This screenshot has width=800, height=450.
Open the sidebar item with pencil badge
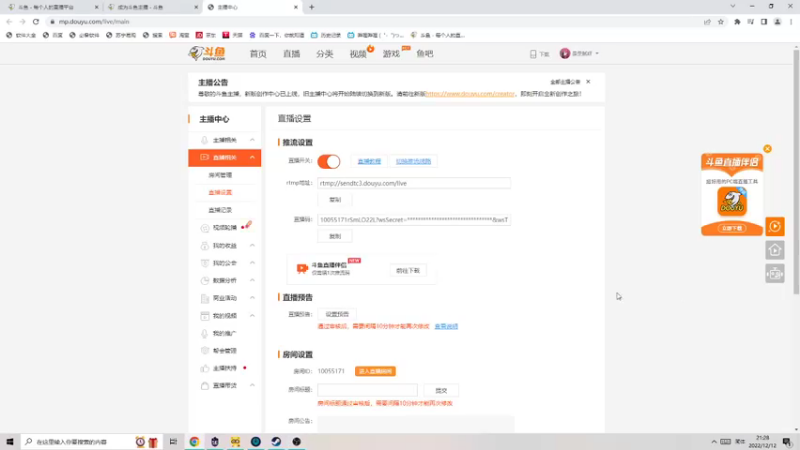tap(224, 228)
